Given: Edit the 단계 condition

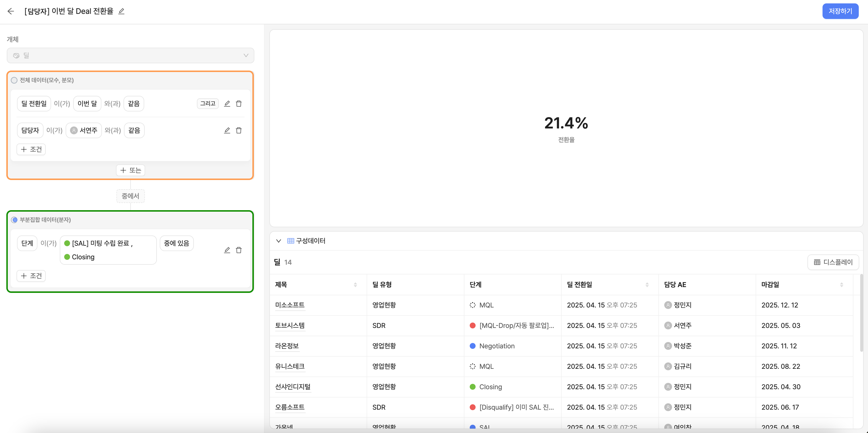Looking at the screenshot, I should pos(227,250).
